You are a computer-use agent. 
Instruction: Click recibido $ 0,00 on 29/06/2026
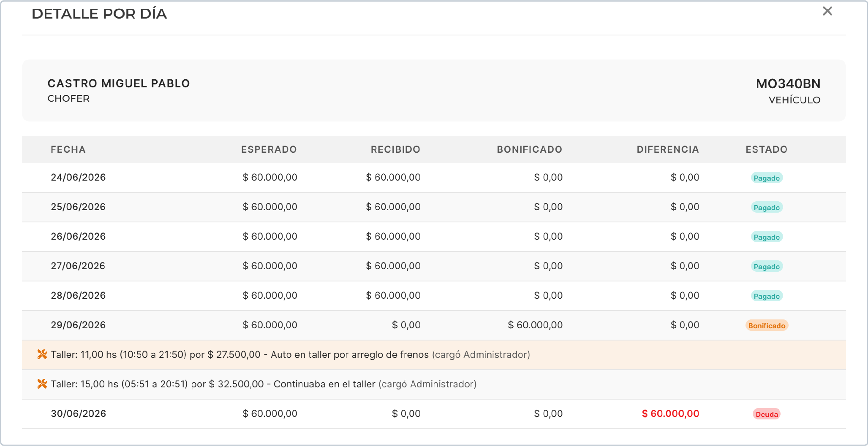[x=406, y=325]
